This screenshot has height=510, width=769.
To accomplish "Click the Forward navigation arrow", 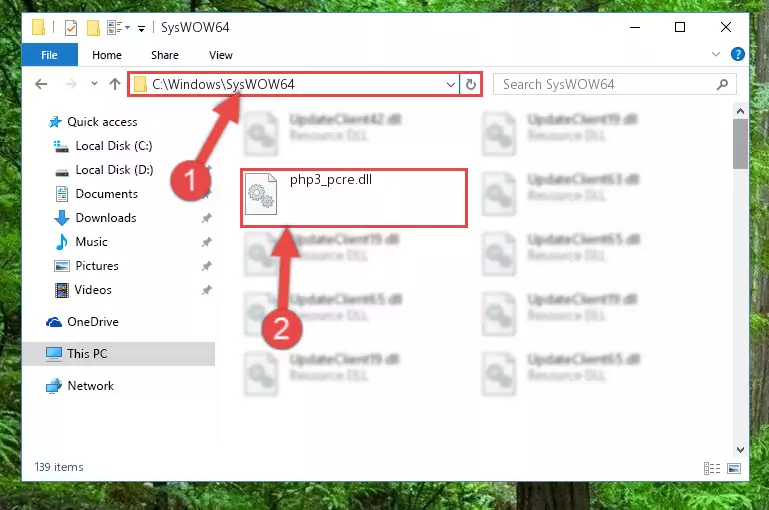I will point(71,84).
